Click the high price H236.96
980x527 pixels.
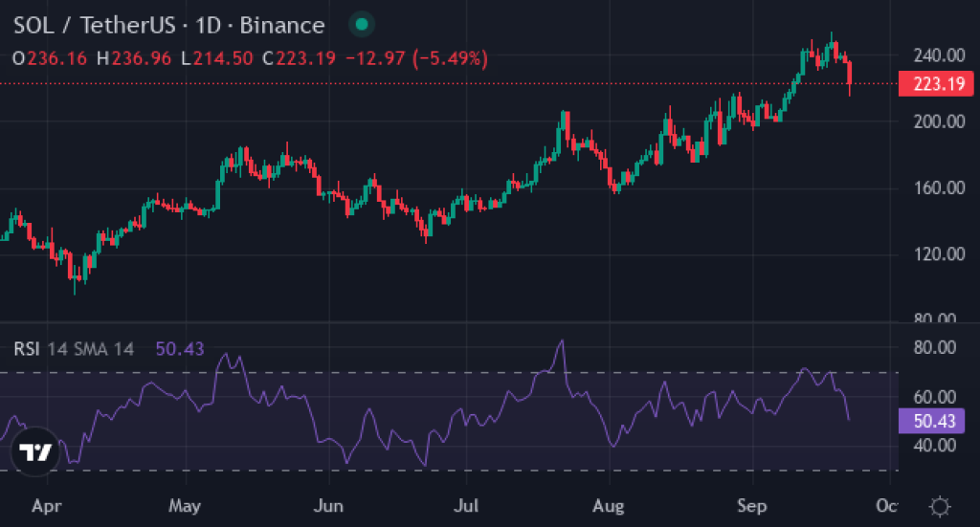click(134, 58)
